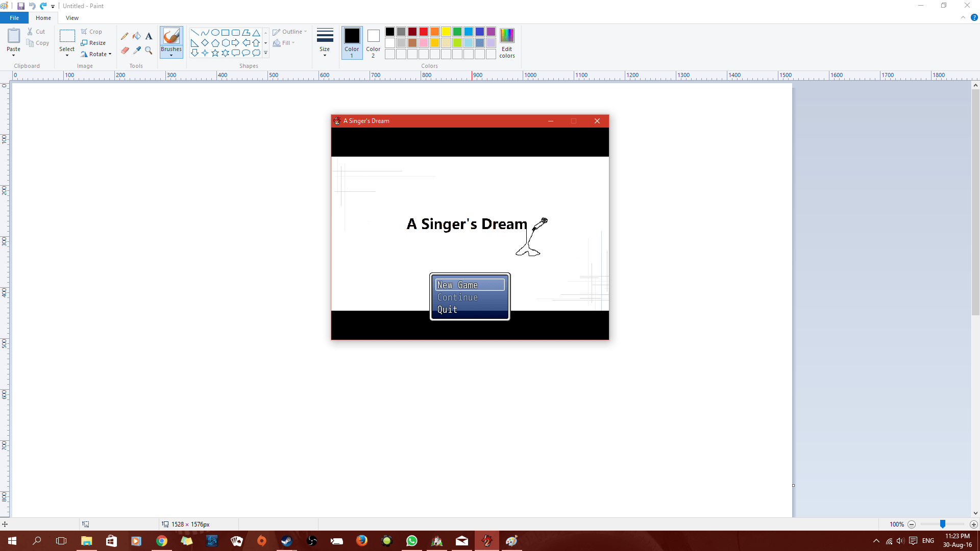Open the File menu
980x551 pixels.
click(14, 17)
